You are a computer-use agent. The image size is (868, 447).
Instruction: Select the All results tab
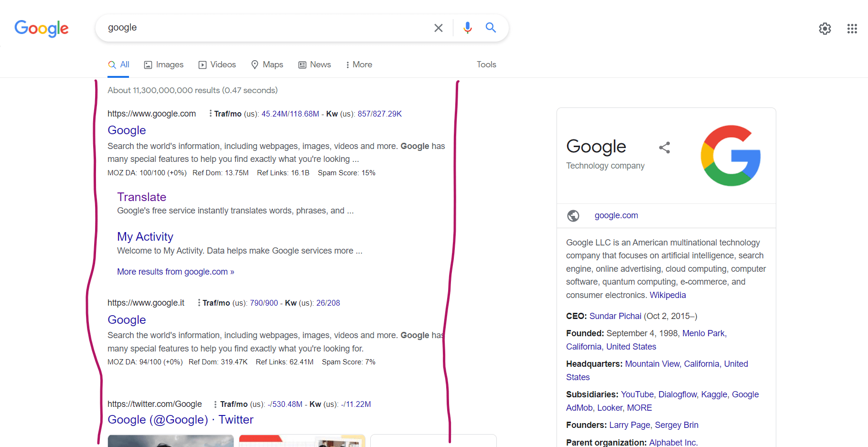(118, 64)
